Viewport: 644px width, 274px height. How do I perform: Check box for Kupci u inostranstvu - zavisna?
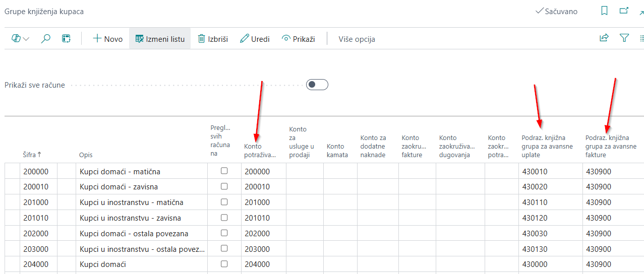224,218
